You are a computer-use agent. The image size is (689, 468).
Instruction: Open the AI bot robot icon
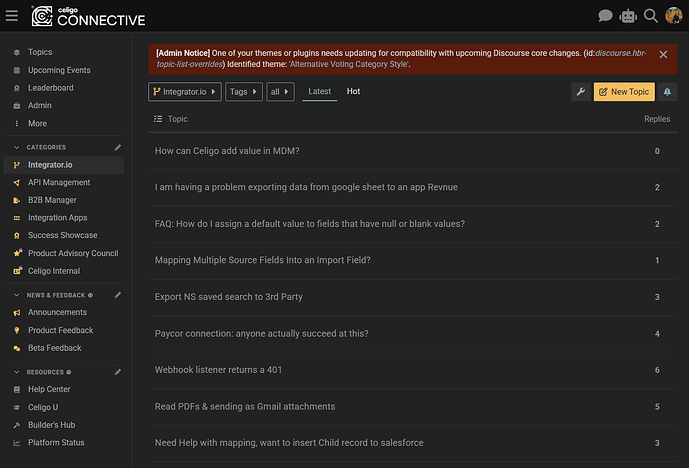[628, 16]
